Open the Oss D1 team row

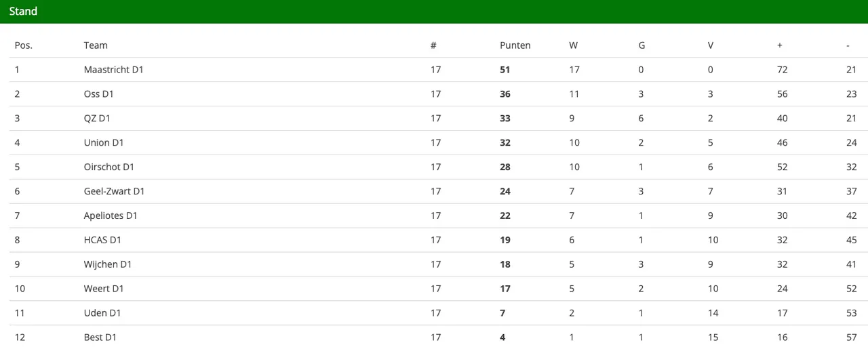click(98, 94)
